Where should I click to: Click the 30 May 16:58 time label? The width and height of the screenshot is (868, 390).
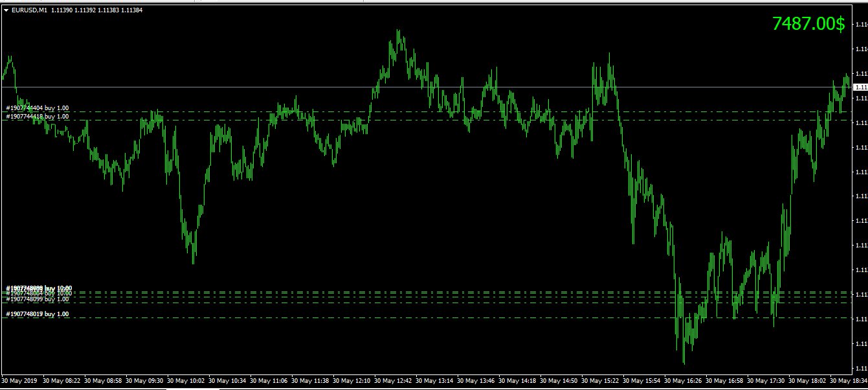[725, 381]
